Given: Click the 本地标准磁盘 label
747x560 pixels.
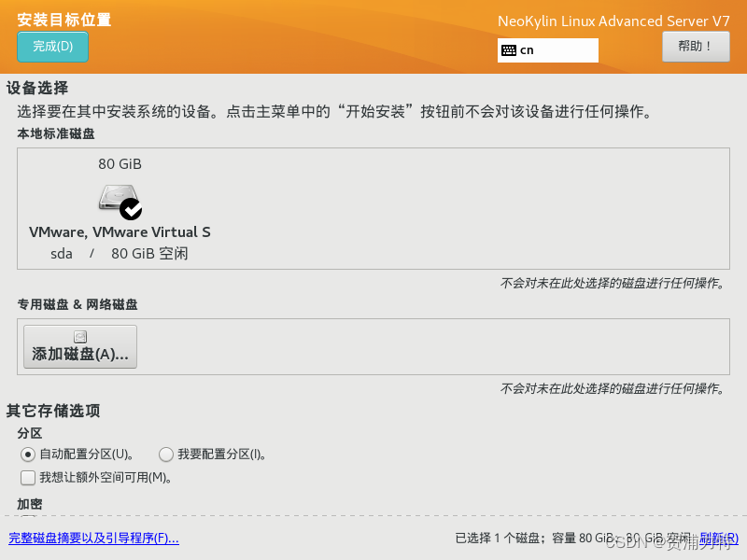Looking at the screenshot, I should click(x=56, y=133).
